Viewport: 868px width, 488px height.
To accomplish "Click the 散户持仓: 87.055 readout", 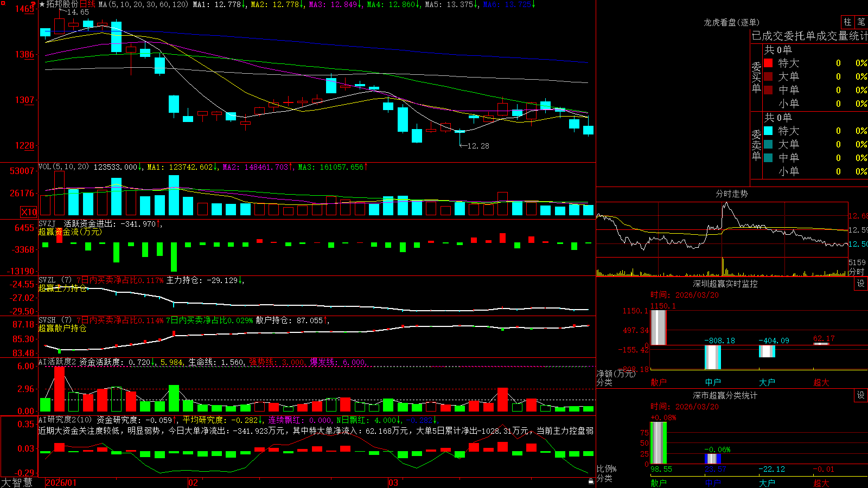I will 292,320.
